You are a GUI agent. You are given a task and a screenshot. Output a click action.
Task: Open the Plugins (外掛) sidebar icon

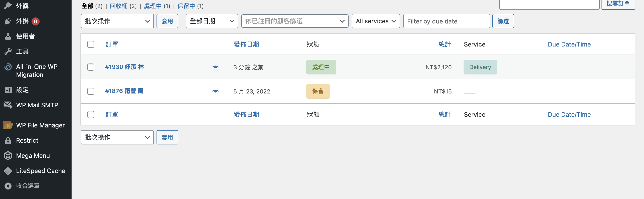pos(8,21)
